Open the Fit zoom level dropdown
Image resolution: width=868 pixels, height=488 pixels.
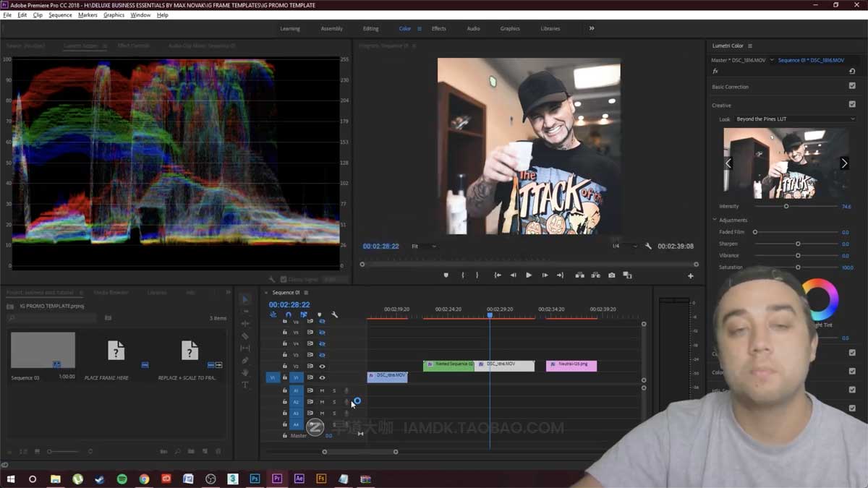(x=424, y=247)
